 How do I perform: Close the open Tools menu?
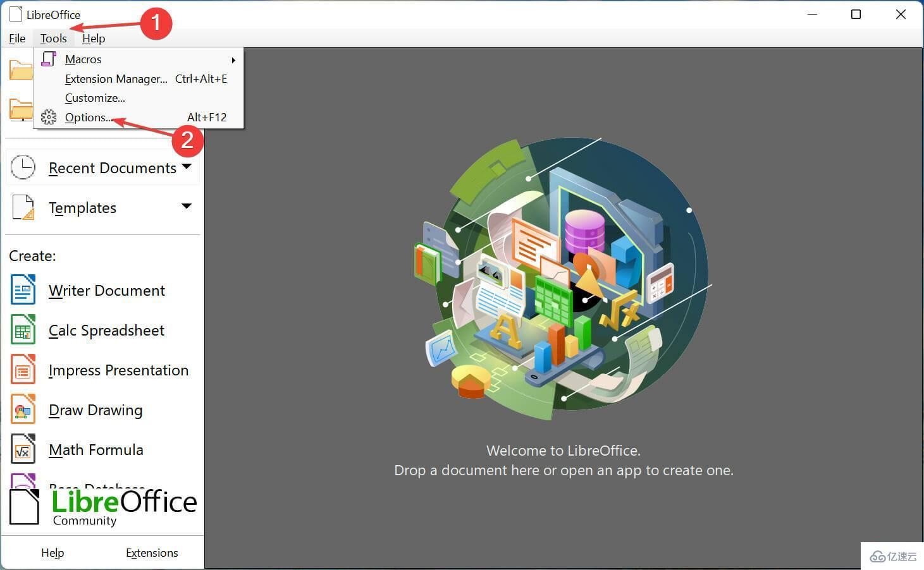click(54, 39)
